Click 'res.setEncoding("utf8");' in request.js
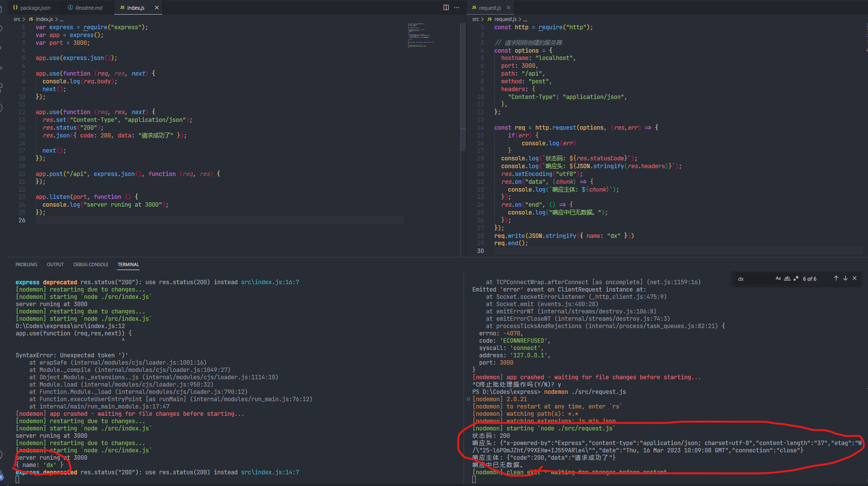 point(542,174)
